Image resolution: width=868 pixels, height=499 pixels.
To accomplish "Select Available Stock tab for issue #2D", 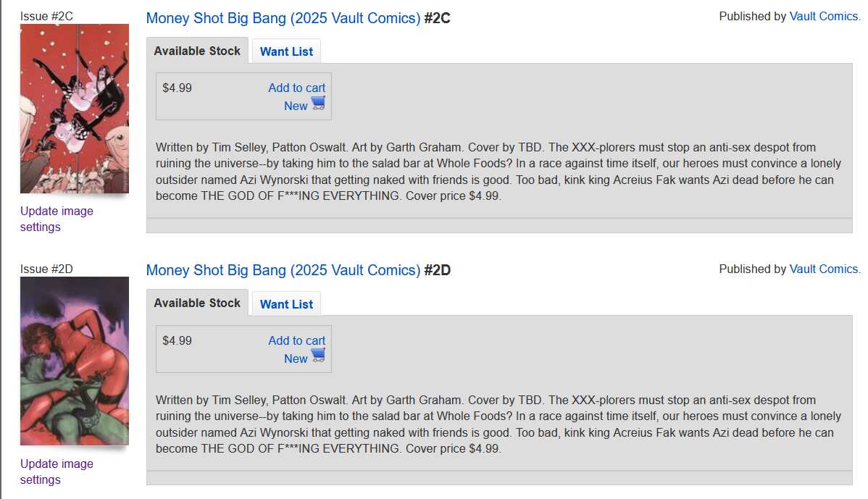I will pyautogui.click(x=197, y=303).
